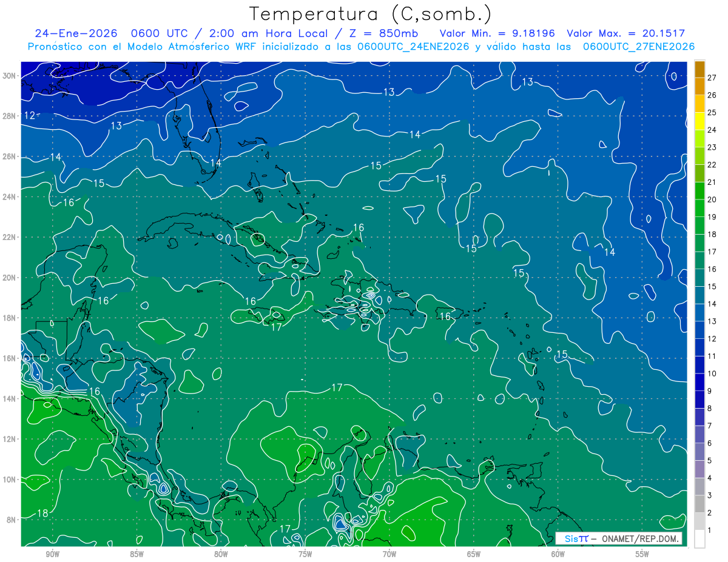Click the "Valor Min. = 9.18196" text

coord(497,33)
